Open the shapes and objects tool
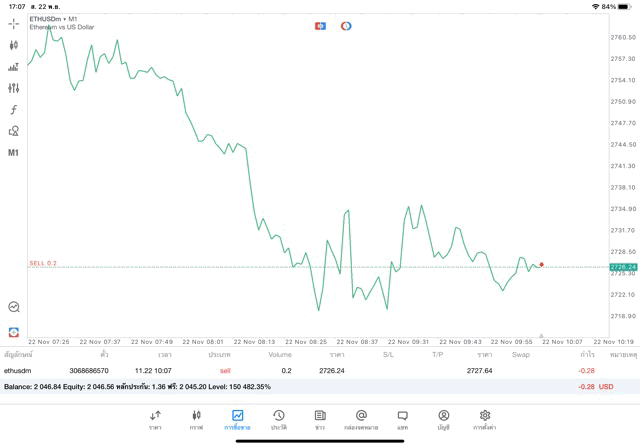This screenshot has height=447, width=640. click(x=14, y=131)
